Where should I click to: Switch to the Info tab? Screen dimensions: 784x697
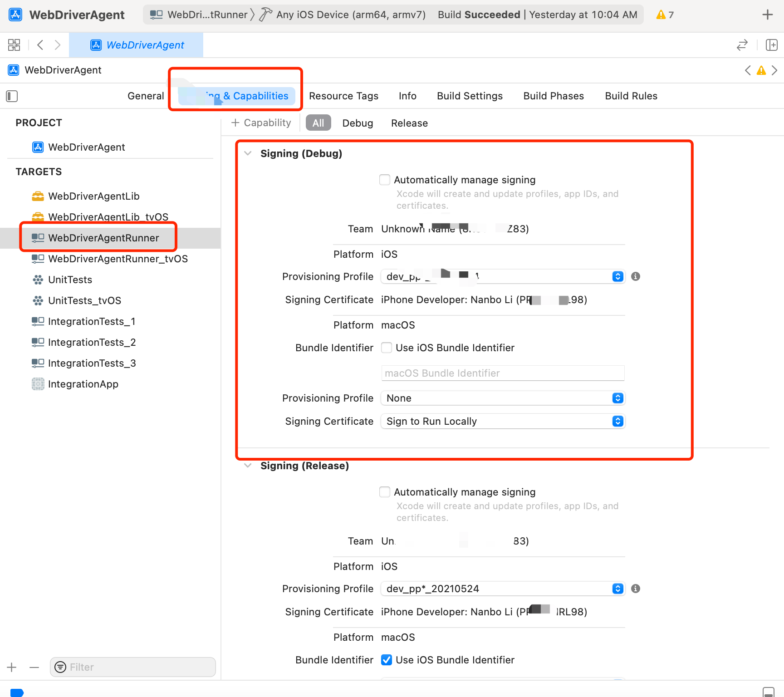point(407,96)
